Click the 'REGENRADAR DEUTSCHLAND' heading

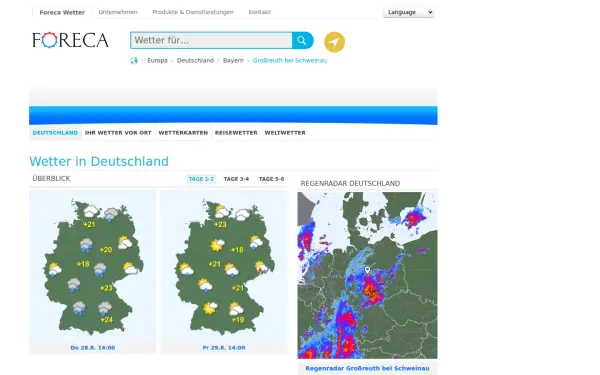(350, 184)
